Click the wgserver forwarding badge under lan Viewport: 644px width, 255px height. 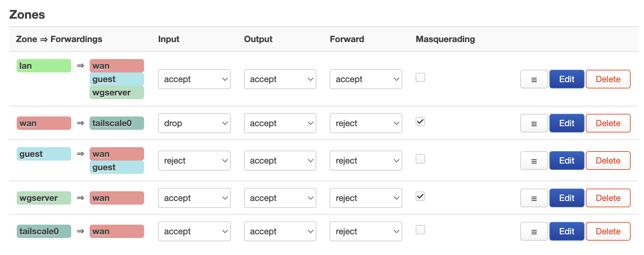coord(117,93)
